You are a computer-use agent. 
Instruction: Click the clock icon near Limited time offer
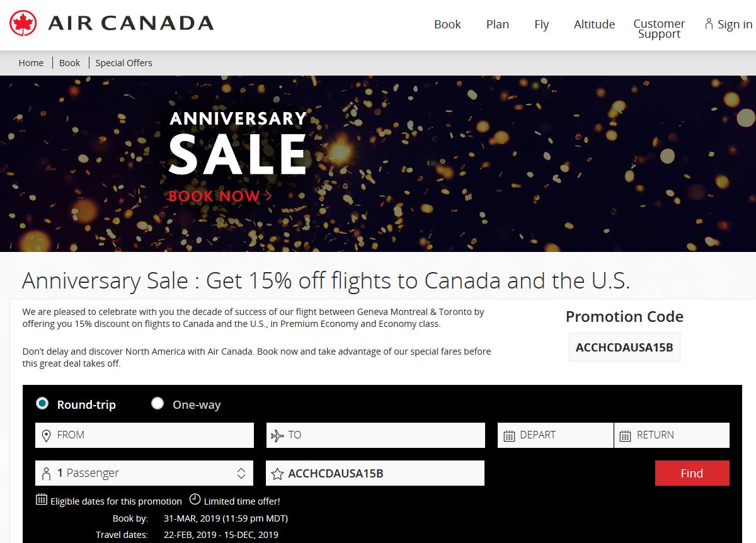coord(195,500)
